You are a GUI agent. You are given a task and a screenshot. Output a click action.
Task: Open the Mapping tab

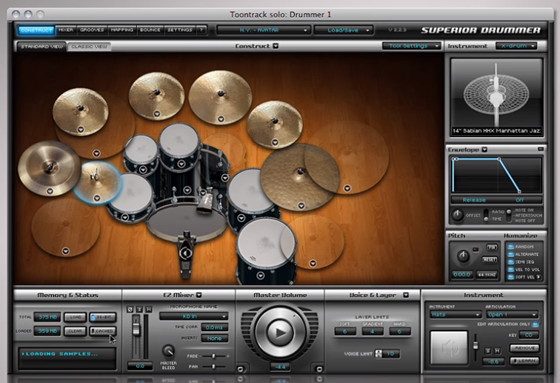pyautogui.click(x=122, y=30)
